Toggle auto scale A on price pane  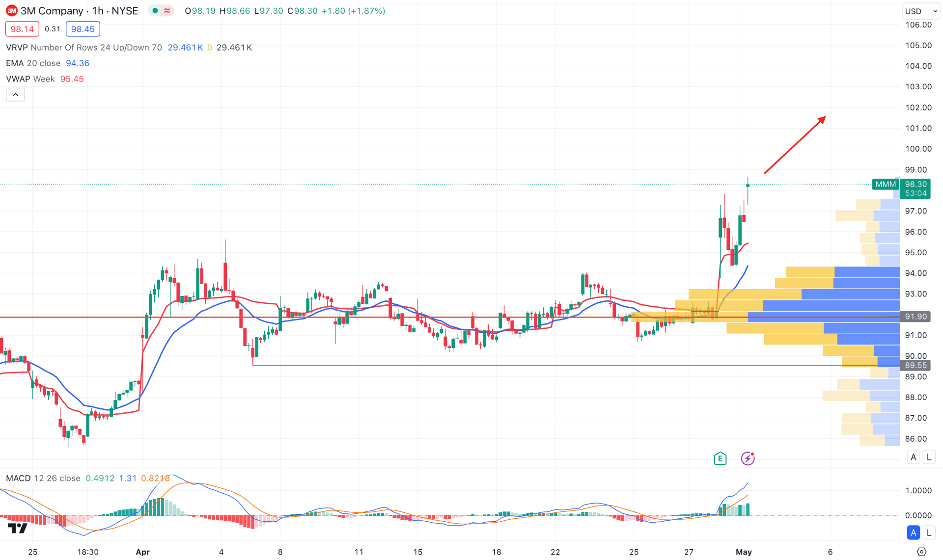[914, 457]
